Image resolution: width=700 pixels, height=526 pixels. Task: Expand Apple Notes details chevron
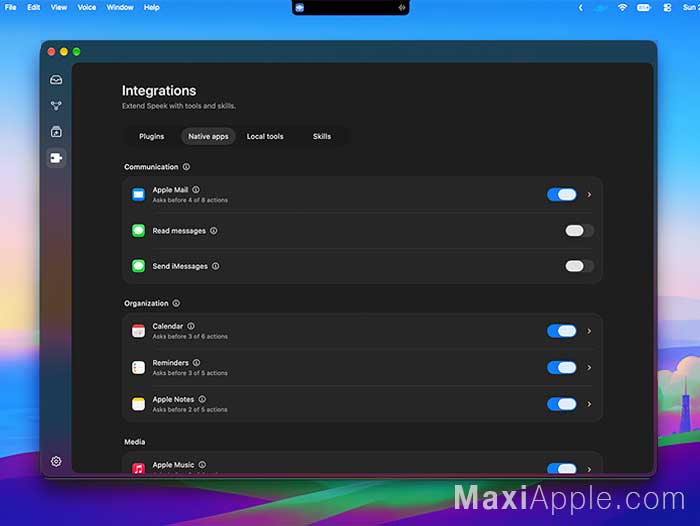[x=589, y=404]
